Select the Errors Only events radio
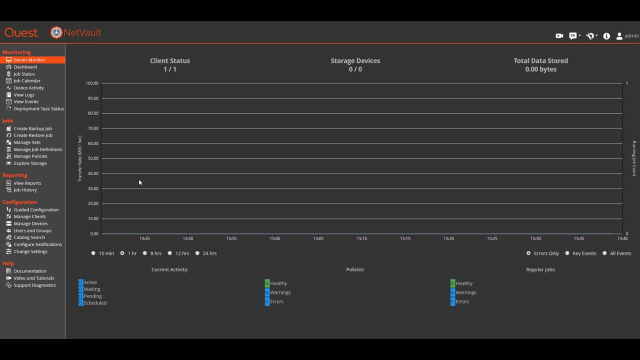 tap(528, 253)
